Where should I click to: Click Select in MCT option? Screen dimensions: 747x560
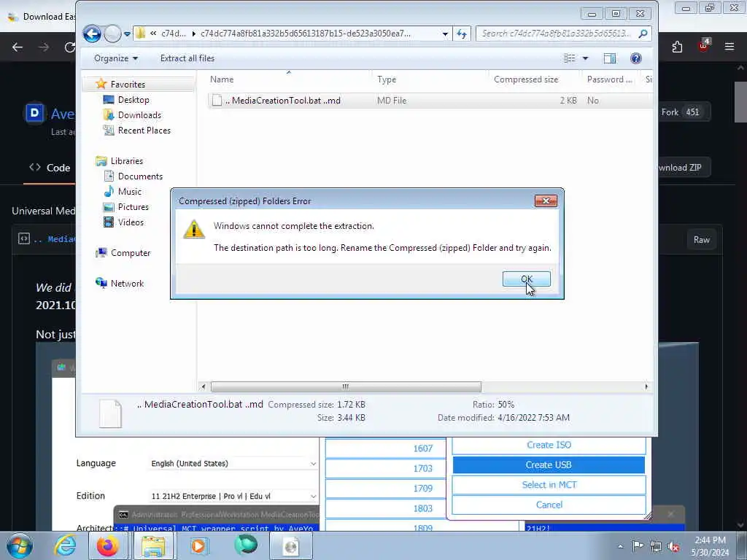point(549,485)
